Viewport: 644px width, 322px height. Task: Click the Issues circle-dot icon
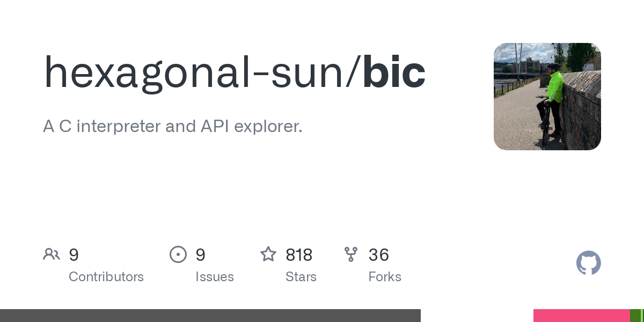pos(178,254)
